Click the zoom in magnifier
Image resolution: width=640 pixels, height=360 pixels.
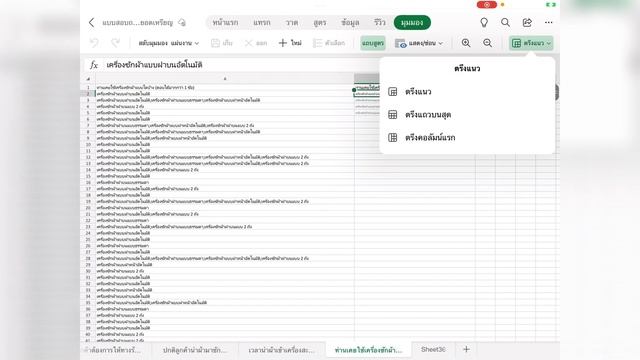point(466,43)
